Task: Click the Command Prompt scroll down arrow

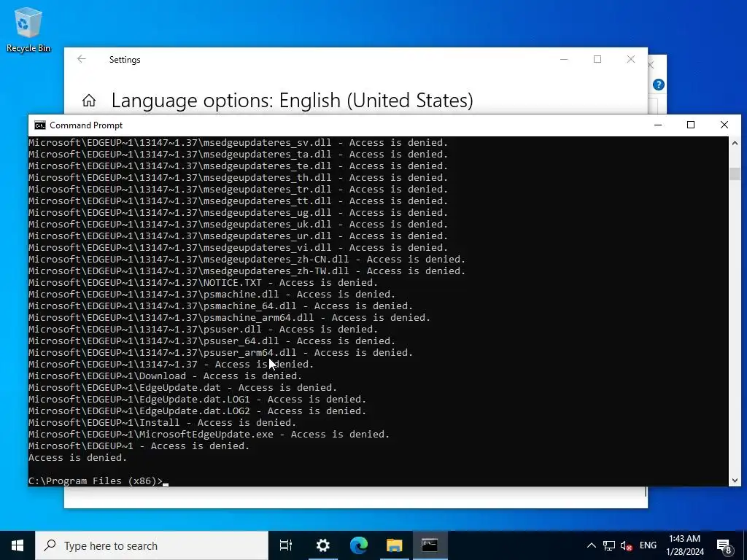Action: pyautogui.click(x=735, y=481)
